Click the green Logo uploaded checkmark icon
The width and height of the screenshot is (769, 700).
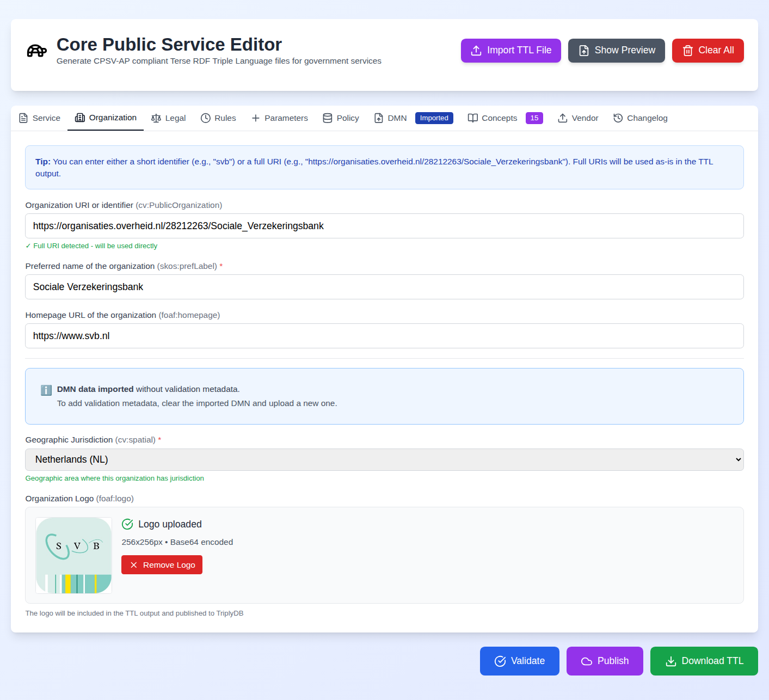pos(127,524)
